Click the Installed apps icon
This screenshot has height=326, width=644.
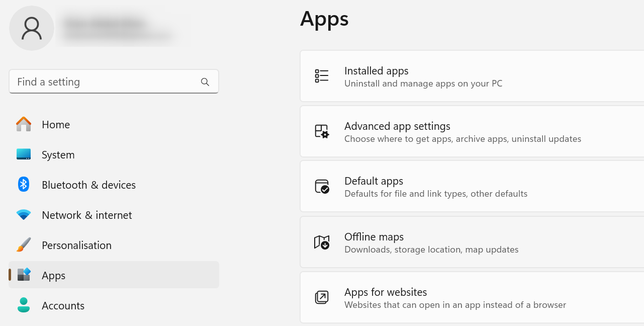click(322, 75)
